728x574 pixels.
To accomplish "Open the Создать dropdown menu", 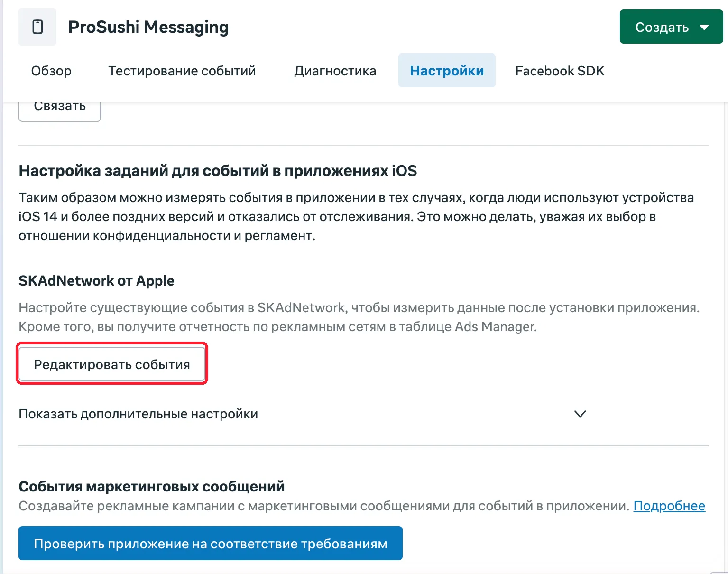I will (671, 27).
